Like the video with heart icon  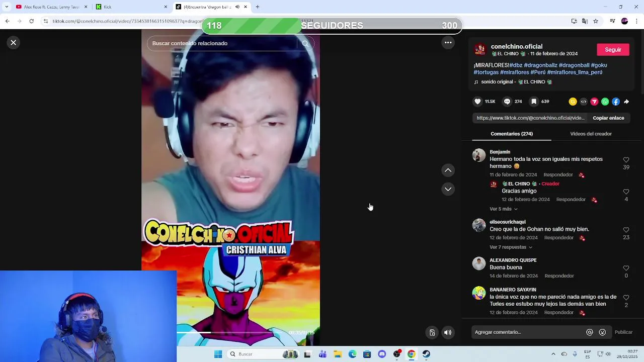[x=477, y=102]
